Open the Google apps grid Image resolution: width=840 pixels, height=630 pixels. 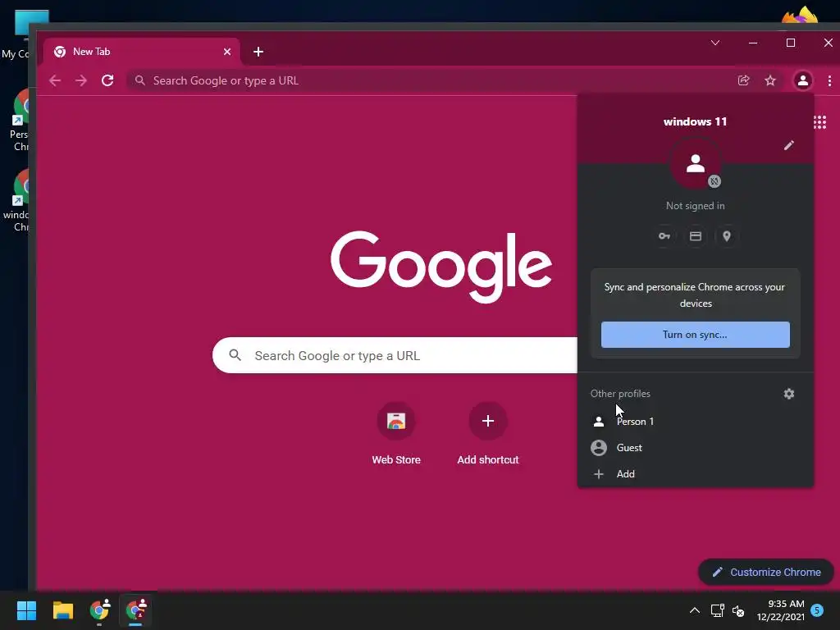819,122
